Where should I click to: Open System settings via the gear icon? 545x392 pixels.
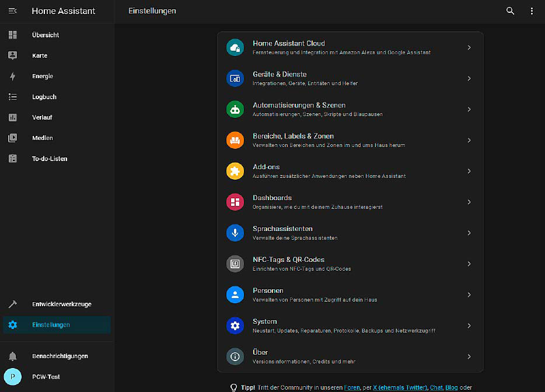click(235, 325)
